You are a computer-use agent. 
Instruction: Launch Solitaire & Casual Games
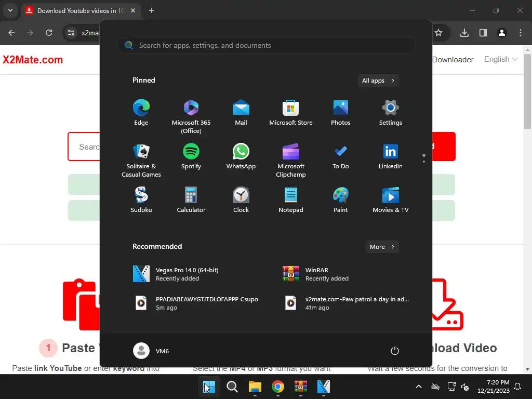pyautogui.click(x=141, y=160)
